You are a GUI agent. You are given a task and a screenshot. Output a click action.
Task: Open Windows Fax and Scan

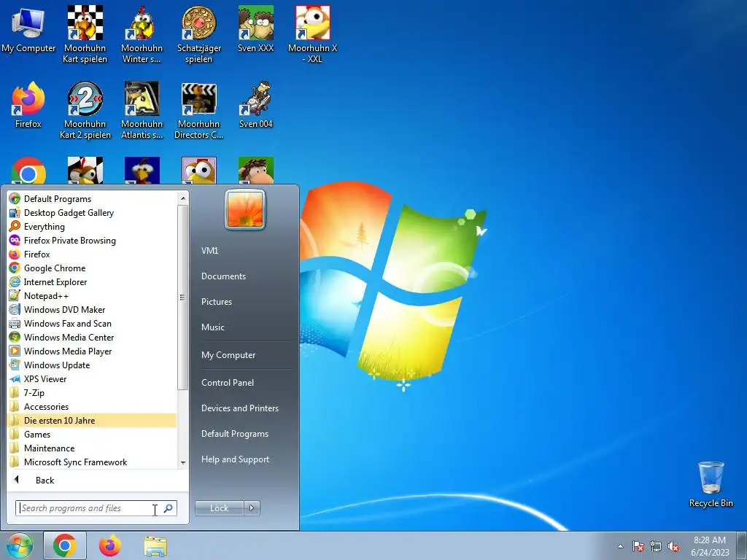click(x=91, y=323)
